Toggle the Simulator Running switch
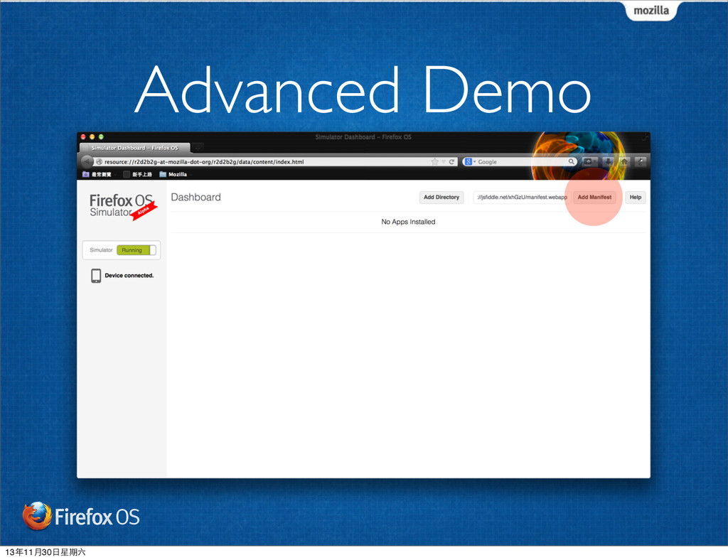Screen dimensions: 728x560 pos(136,250)
